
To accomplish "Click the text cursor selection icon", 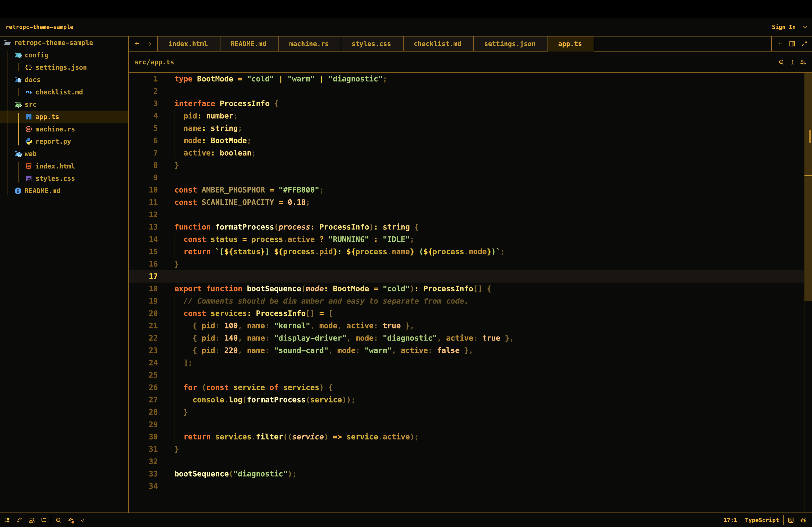I will click(x=792, y=62).
